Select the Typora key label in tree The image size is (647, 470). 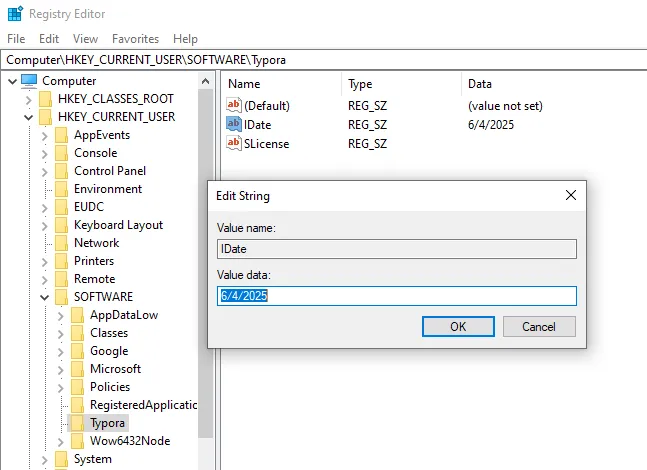pos(107,423)
